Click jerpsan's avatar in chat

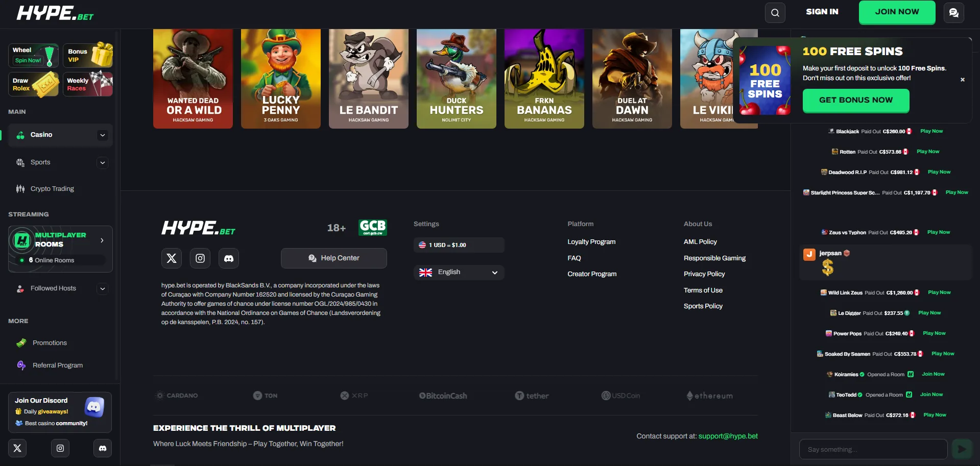click(809, 254)
